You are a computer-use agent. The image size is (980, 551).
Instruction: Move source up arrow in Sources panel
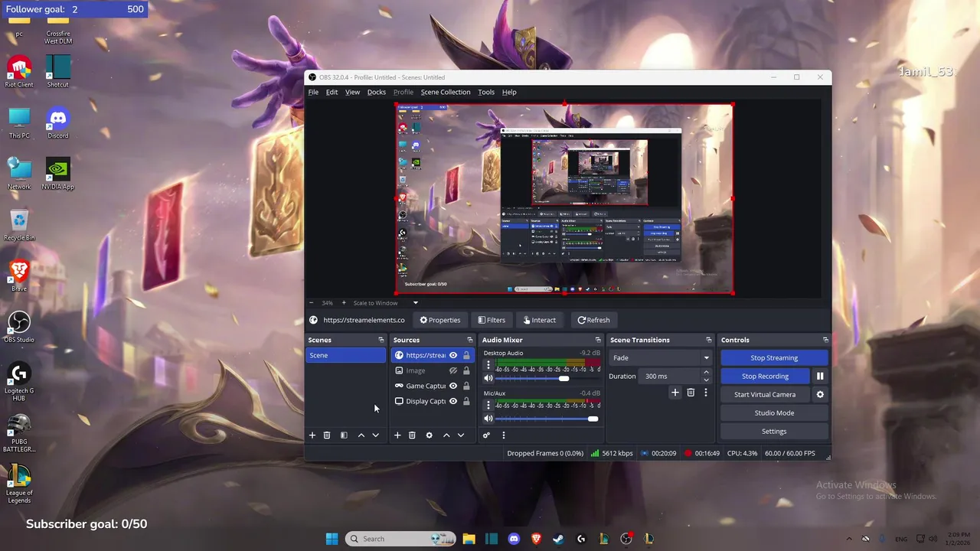click(x=446, y=435)
